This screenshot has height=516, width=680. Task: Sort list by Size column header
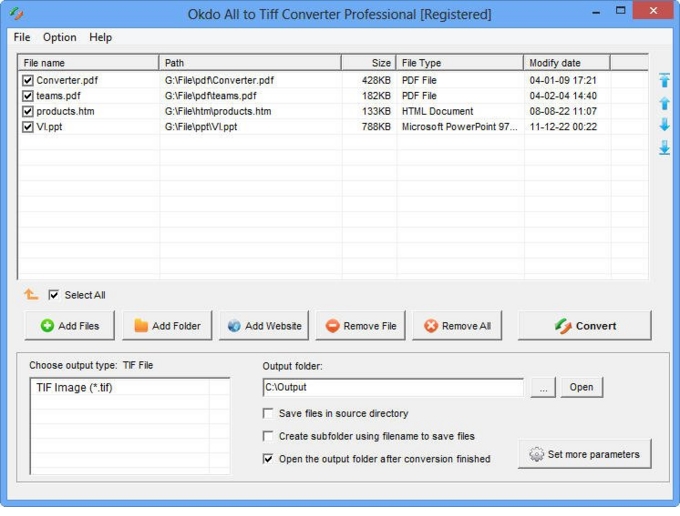(368, 63)
